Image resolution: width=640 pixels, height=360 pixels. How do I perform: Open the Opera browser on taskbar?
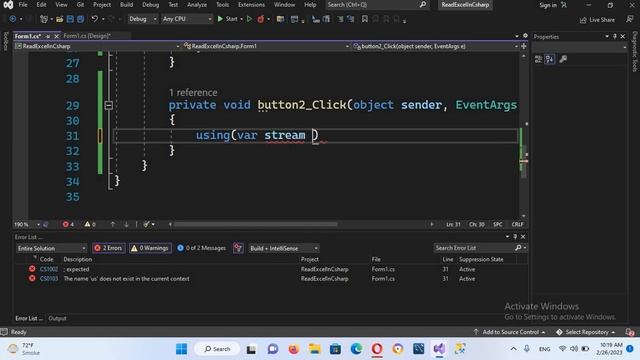pos(377,349)
